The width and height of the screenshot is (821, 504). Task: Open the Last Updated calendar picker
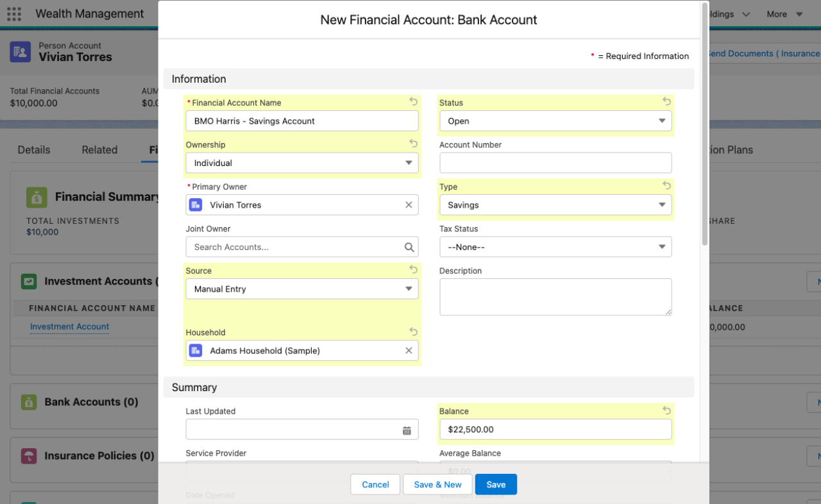tap(407, 430)
